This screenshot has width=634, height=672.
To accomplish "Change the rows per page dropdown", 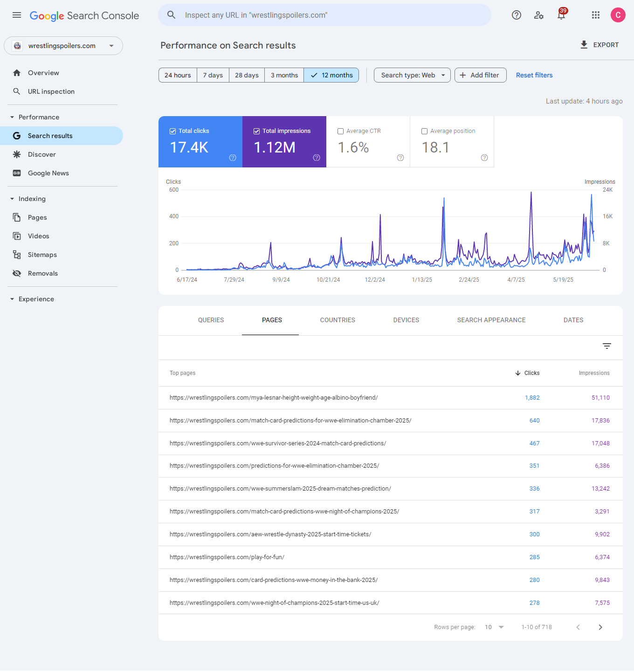I will click(495, 627).
